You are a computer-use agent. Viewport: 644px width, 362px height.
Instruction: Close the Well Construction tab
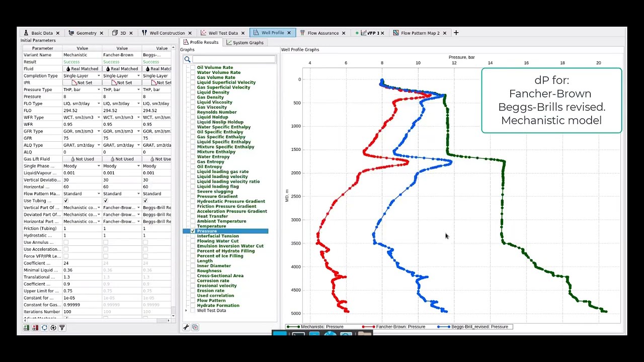click(190, 33)
